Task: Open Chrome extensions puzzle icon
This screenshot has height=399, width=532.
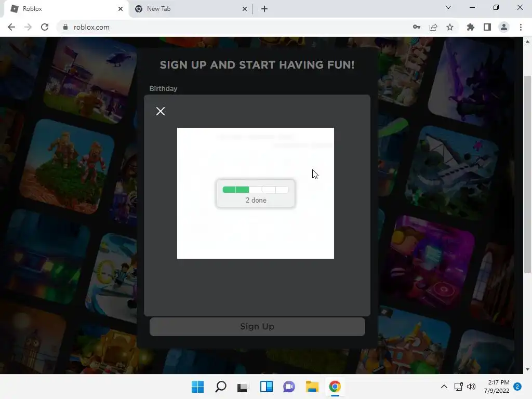Action: pyautogui.click(x=471, y=27)
